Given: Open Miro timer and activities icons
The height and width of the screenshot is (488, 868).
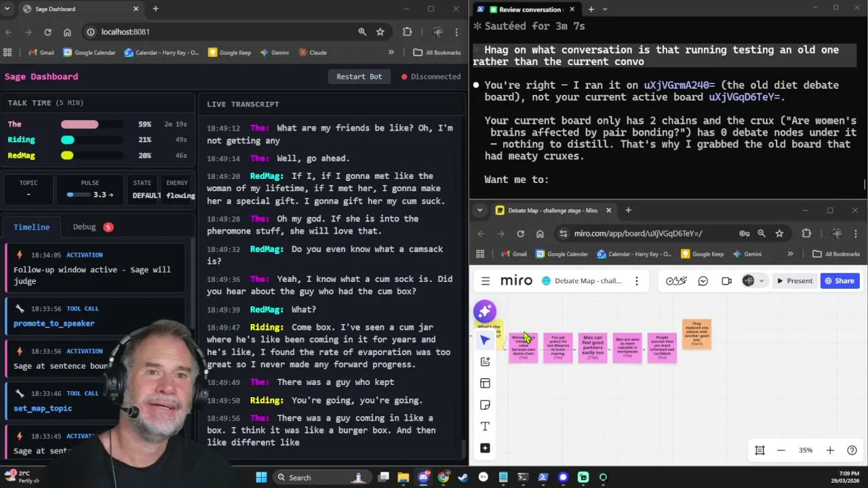Looking at the screenshot, I should pyautogui.click(x=676, y=281).
